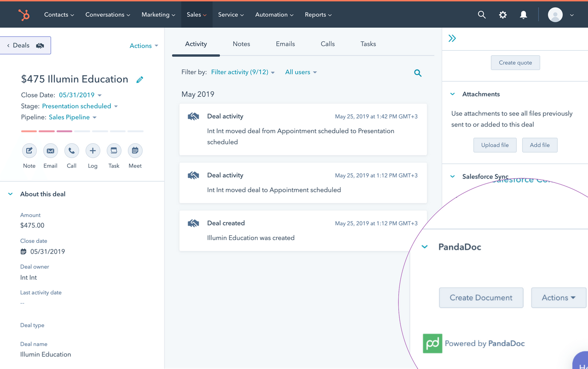The image size is (588, 369).
Task: Open the Reports menu
Action: point(318,15)
